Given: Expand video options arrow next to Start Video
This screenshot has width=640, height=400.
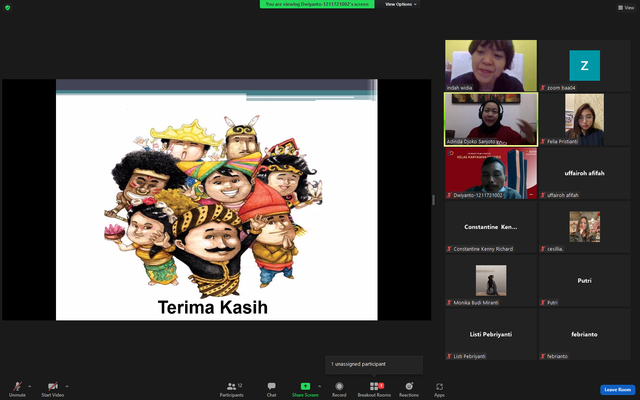Looking at the screenshot, I should (x=67, y=386).
